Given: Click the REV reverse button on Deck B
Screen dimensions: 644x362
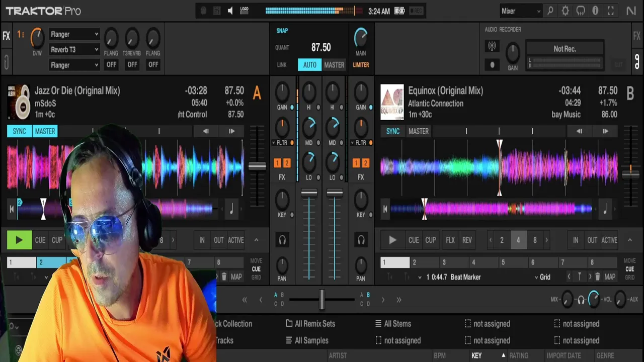Looking at the screenshot, I should click(x=467, y=240).
